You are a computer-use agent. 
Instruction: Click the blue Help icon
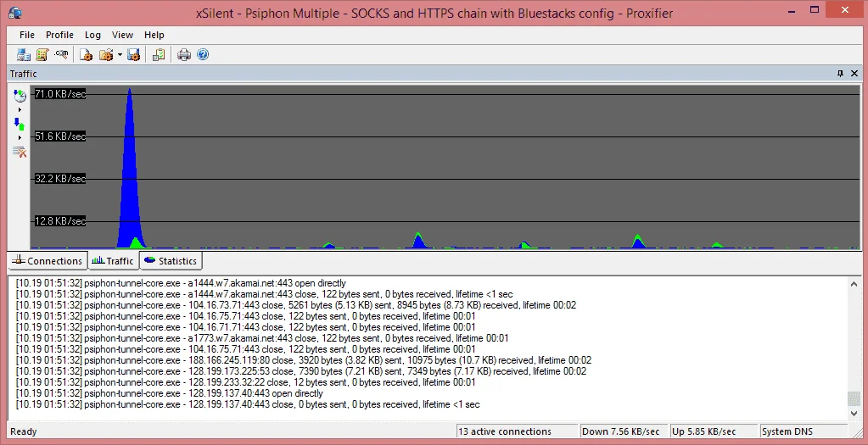203,54
